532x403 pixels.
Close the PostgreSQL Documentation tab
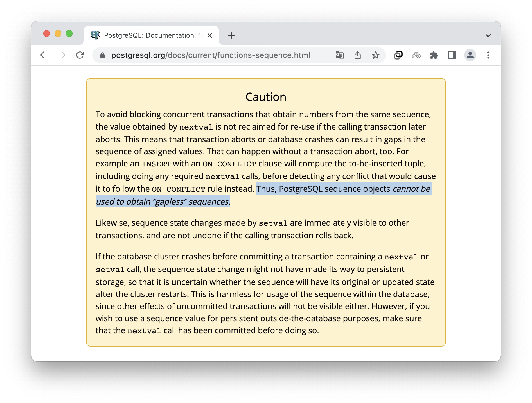tap(210, 35)
